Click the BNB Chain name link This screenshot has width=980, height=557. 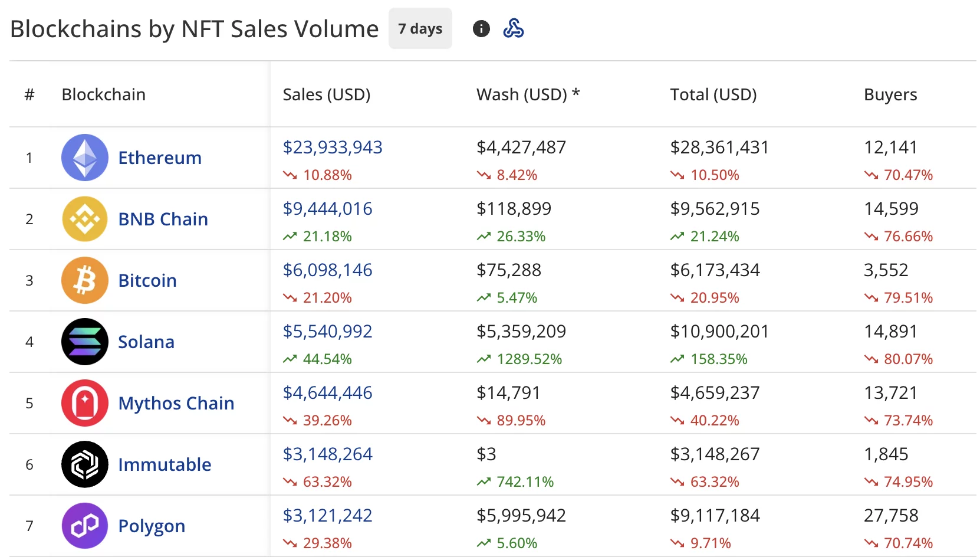(163, 219)
